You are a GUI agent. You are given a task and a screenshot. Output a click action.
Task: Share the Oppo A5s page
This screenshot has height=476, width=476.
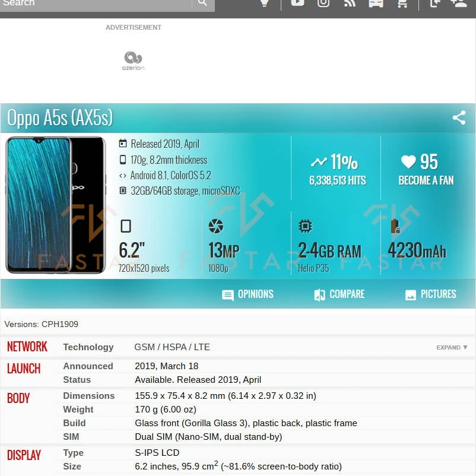[459, 118]
